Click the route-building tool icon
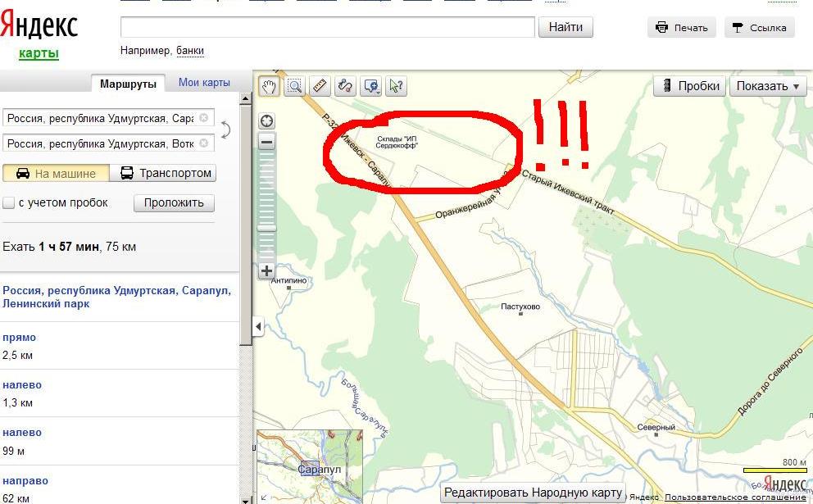Screen dimensions: 813x504 pos(345,85)
